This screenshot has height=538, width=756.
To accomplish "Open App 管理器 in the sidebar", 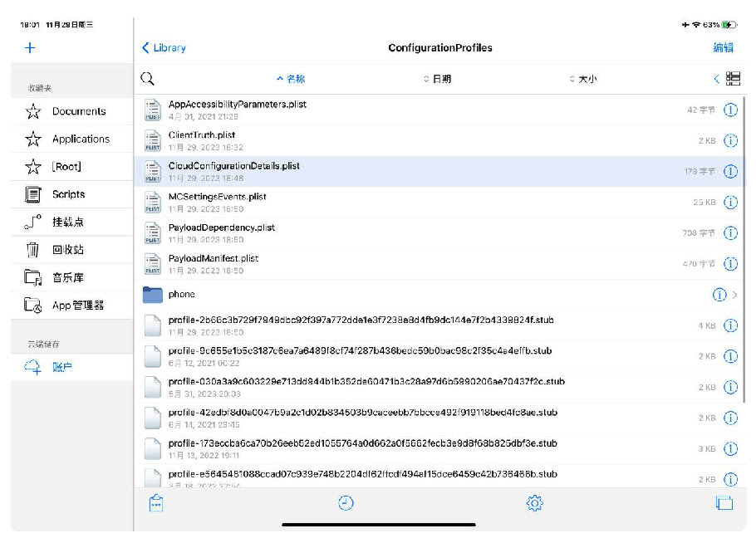I will 78,306.
